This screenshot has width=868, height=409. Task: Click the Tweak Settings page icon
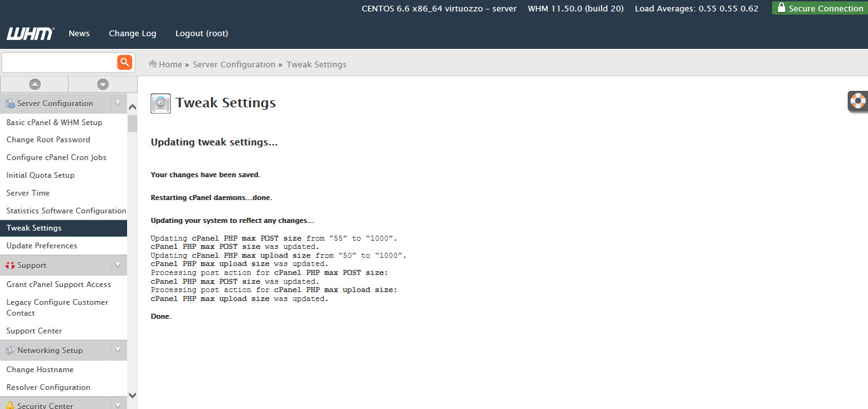[161, 103]
